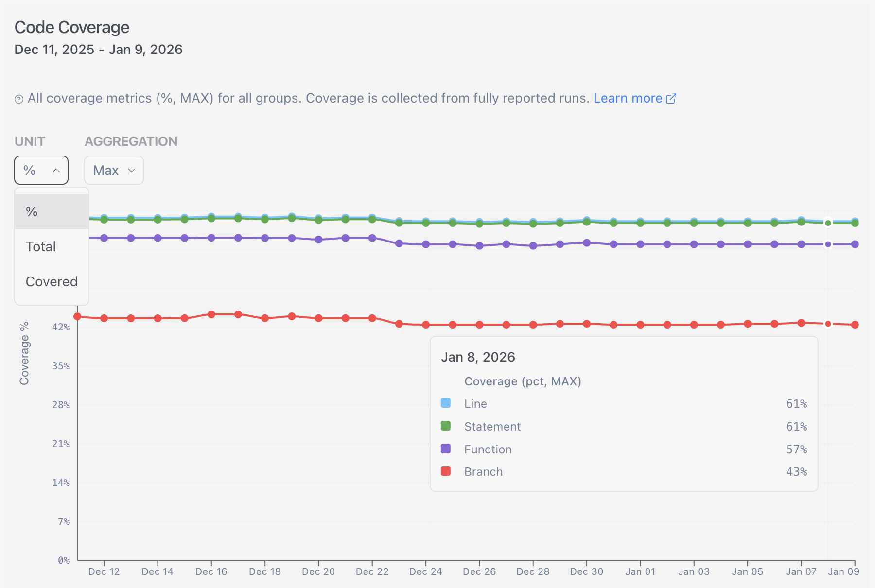The width and height of the screenshot is (875, 588).
Task: Collapse the Unit dropdown showing %
Action: 41,170
